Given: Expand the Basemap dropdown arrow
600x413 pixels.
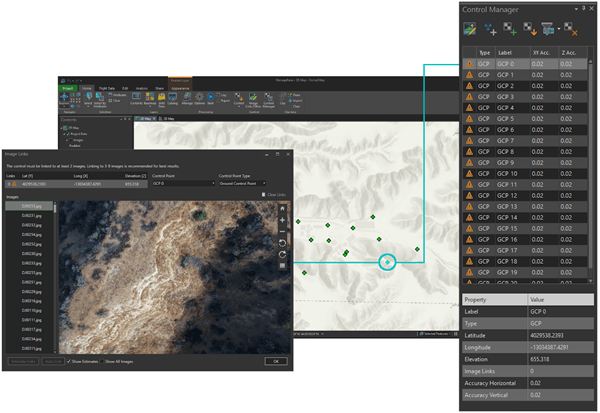Looking at the screenshot, I should (x=150, y=106).
